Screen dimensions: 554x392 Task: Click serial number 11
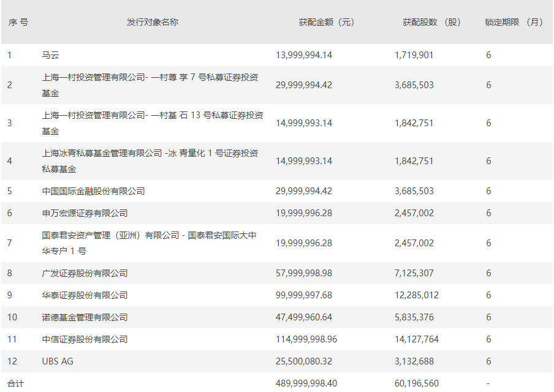point(12,339)
